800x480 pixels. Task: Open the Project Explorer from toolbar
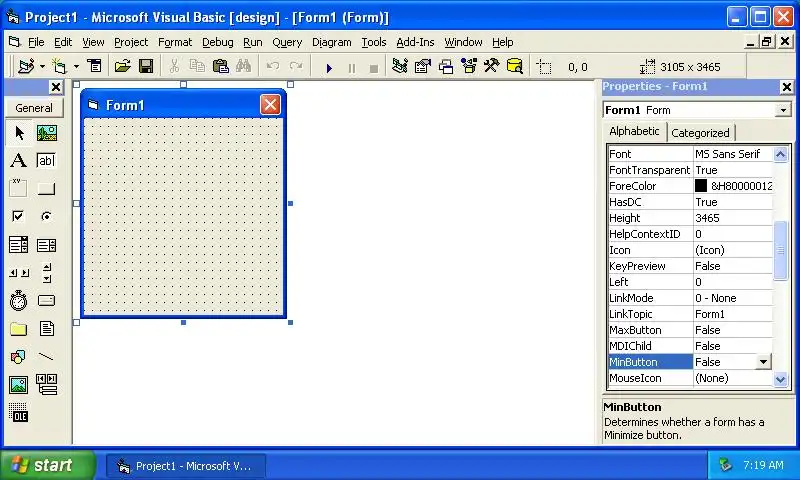click(399, 66)
